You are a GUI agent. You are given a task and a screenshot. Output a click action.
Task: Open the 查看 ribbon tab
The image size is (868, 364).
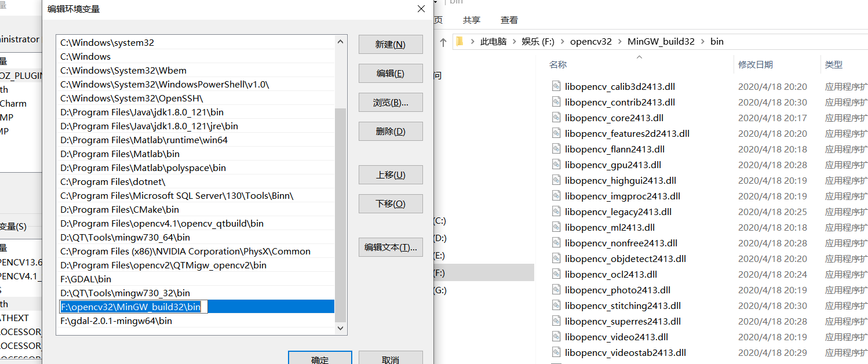click(x=509, y=20)
